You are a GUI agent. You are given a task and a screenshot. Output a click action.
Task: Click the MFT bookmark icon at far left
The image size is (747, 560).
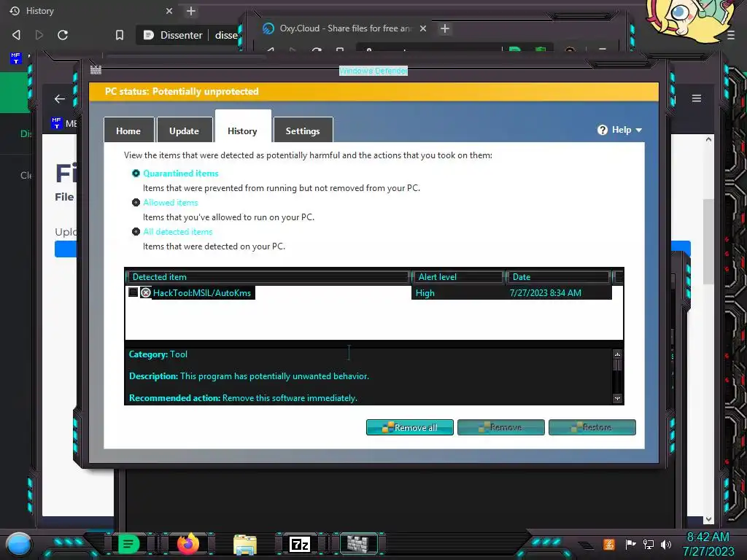pyautogui.click(x=16, y=58)
